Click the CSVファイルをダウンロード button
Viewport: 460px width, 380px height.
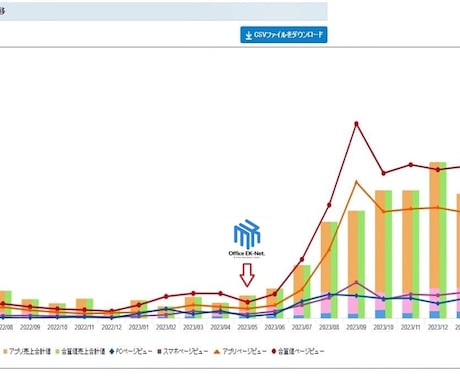pyautogui.click(x=284, y=35)
